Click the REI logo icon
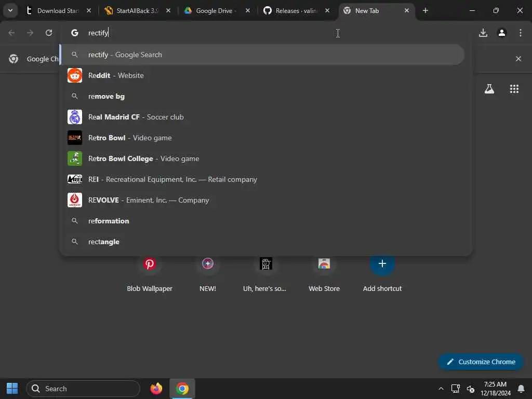 point(75,179)
